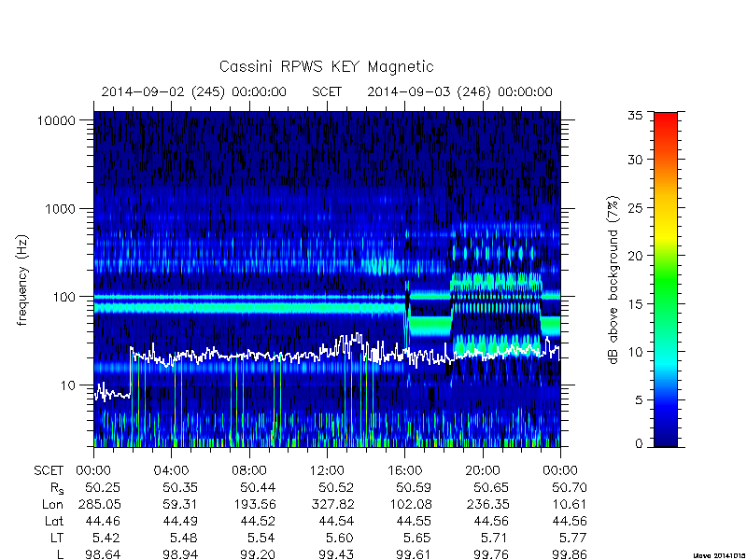Click the 'frequency (Hz)' axis title

tap(22, 280)
